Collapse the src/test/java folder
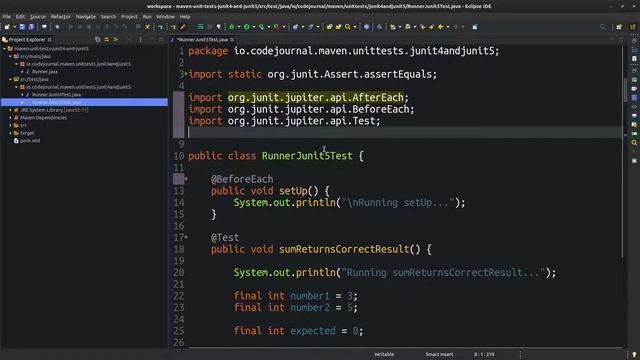The width and height of the screenshot is (640, 360). coord(10,79)
